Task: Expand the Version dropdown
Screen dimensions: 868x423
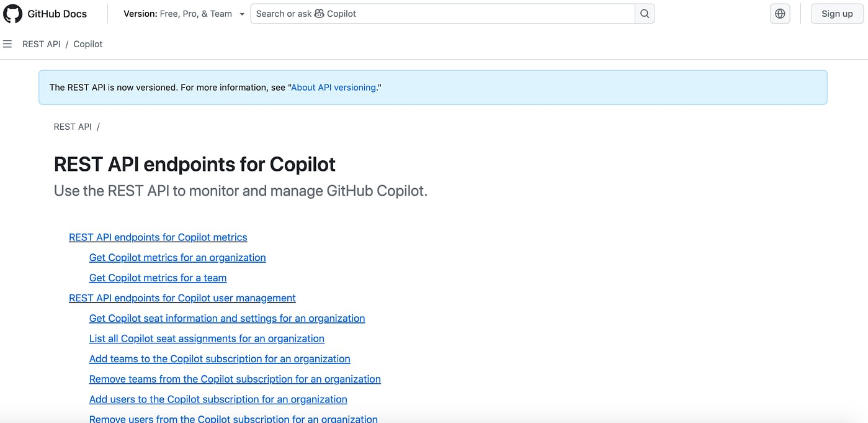Action: pos(184,14)
